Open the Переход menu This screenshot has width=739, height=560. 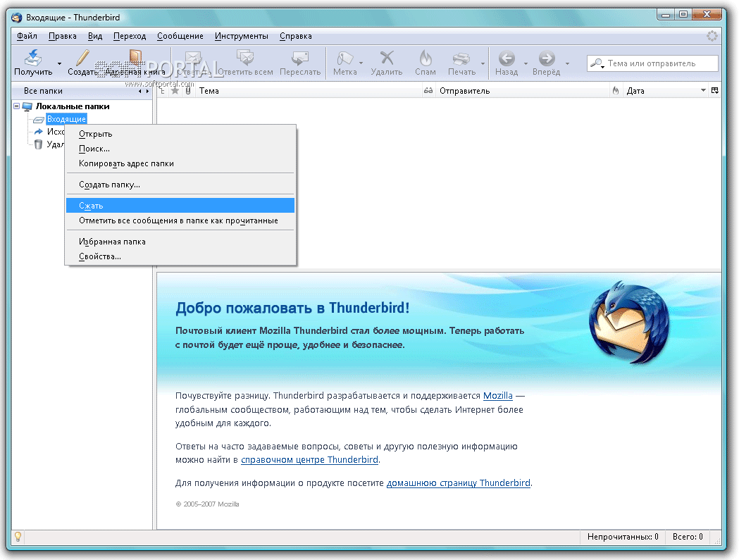click(130, 36)
